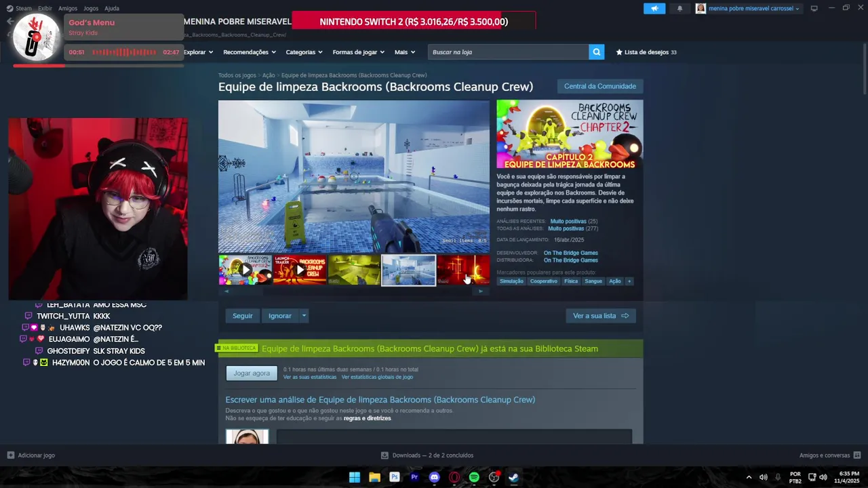The width and height of the screenshot is (868, 488).
Task: Open Lista de desejos link
Action: [x=646, y=52]
